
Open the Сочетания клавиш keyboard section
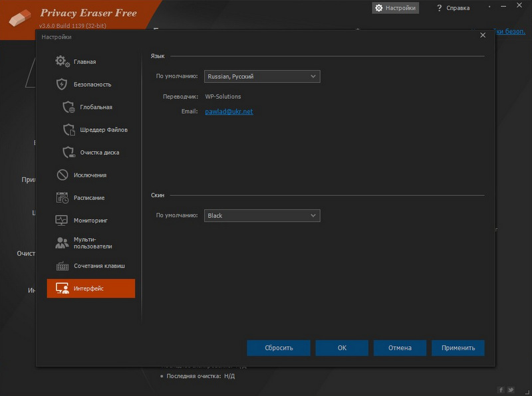click(91, 266)
